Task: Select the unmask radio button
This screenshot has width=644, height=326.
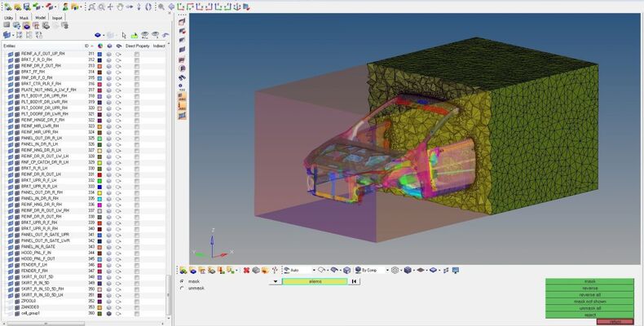Action: [181, 288]
